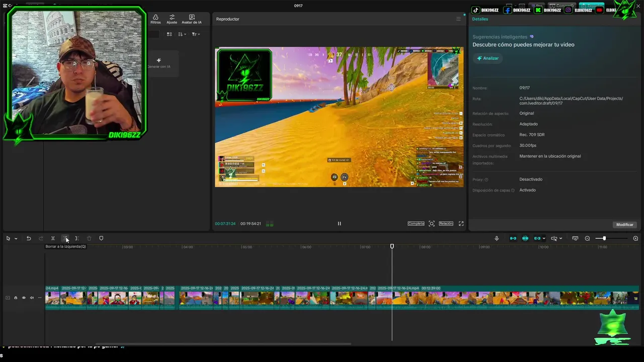Image resolution: width=644 pixels, height=362 pixels.
Task: Click the project name value 09/17
Action: pyautogui.click(x=524, y=88)
